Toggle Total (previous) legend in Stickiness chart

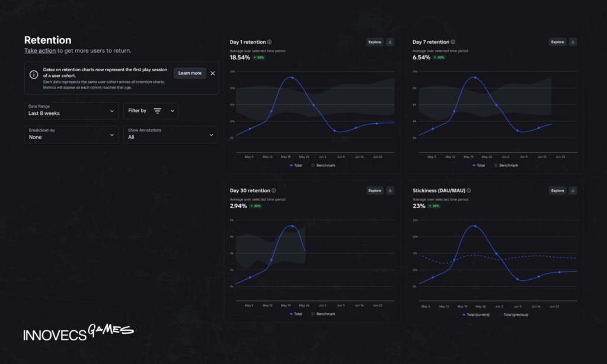click(513, 315)
